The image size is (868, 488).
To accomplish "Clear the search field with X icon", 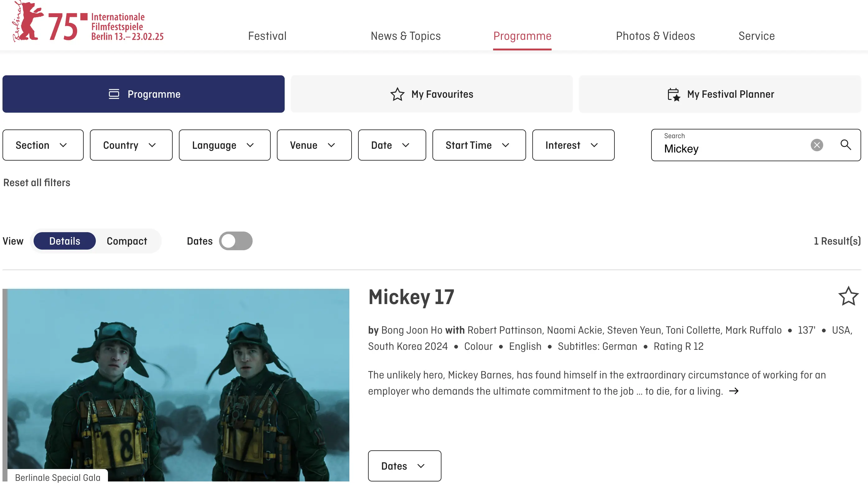I will 816,145.
